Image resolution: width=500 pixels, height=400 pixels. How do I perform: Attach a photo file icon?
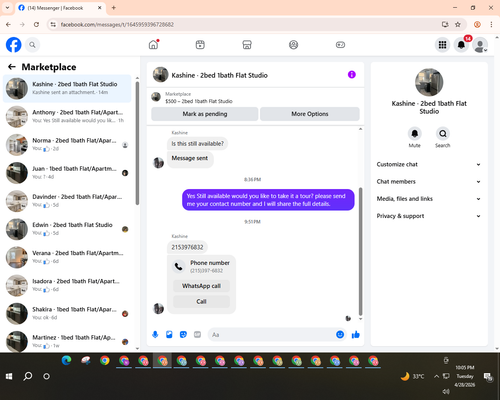169,334
